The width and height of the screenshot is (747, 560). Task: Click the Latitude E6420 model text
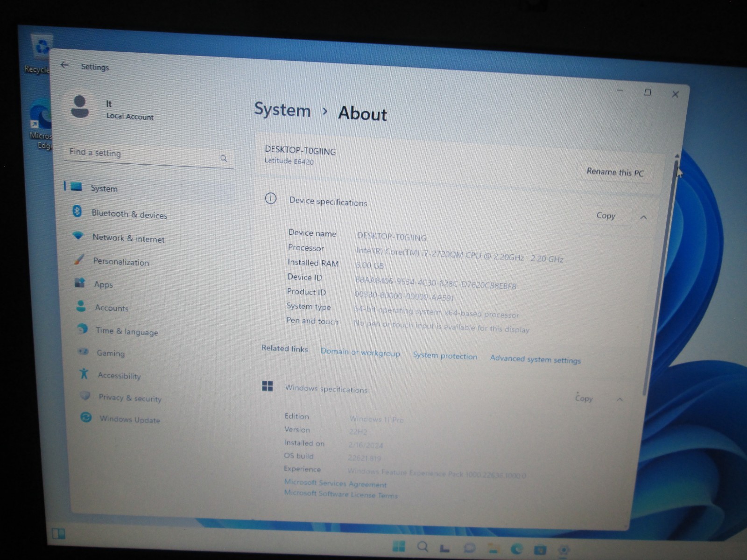tap(289, 161)
